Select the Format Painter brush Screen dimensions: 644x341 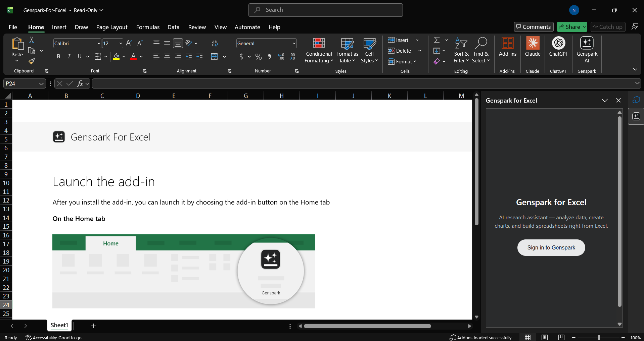[32, 61]
